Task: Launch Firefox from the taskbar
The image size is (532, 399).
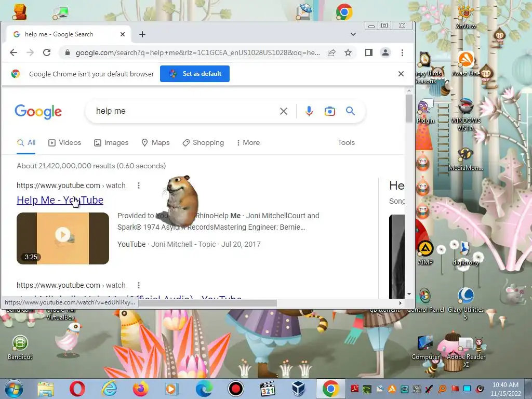Action: coord(140,389)
